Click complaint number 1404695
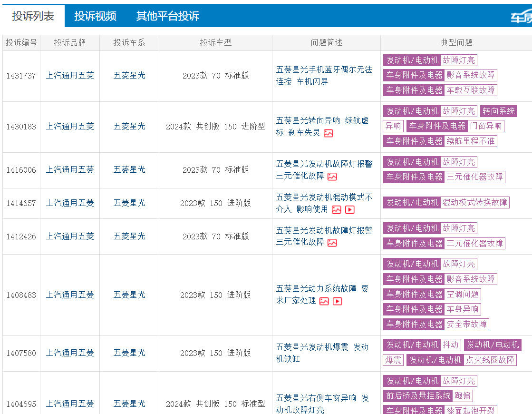 (21, 404)
